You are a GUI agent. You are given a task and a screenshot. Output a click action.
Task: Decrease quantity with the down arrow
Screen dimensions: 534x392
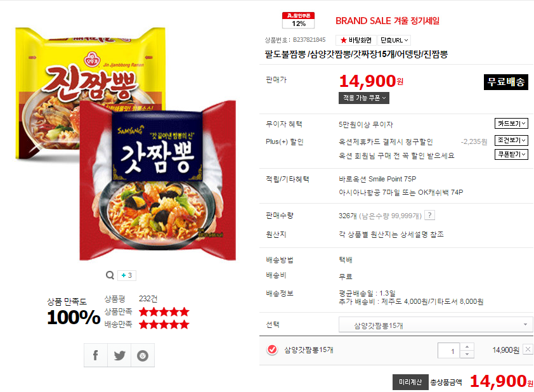(467, 354)
